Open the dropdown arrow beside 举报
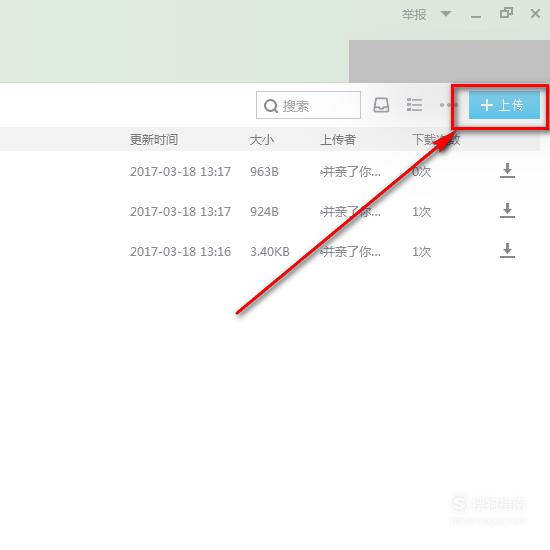 [446, 14]
